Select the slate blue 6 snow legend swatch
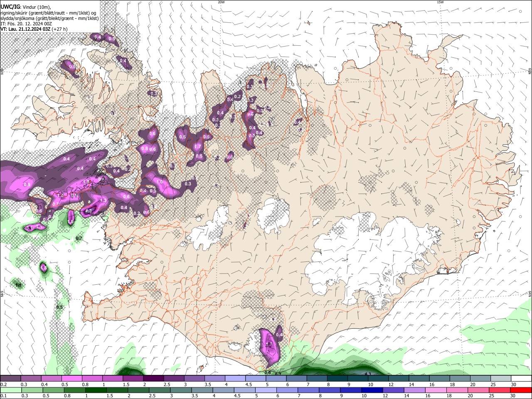 (x=296, y=378)
